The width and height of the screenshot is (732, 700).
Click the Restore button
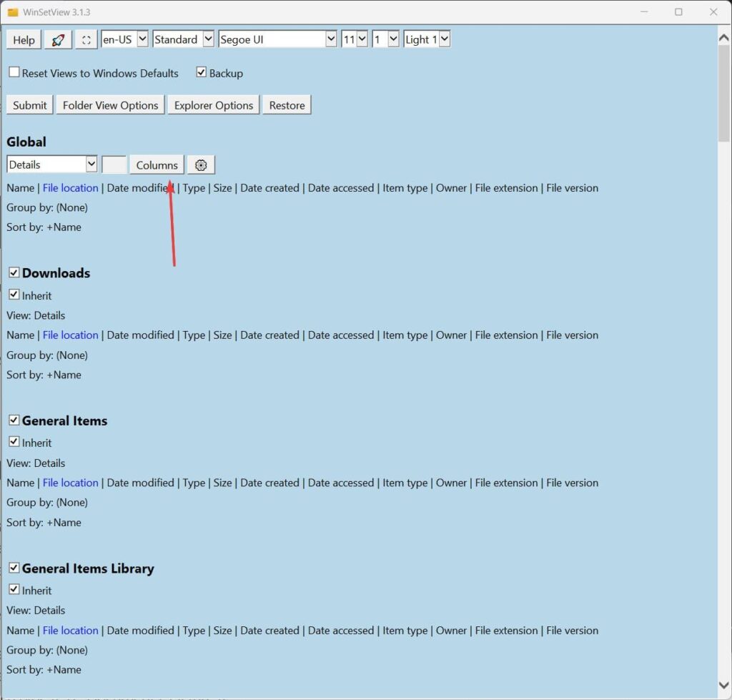(x=287, y=105)
